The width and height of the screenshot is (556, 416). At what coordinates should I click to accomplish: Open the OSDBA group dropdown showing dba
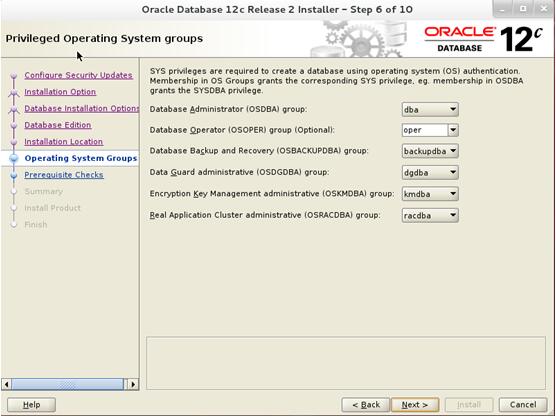coord(430,110)
